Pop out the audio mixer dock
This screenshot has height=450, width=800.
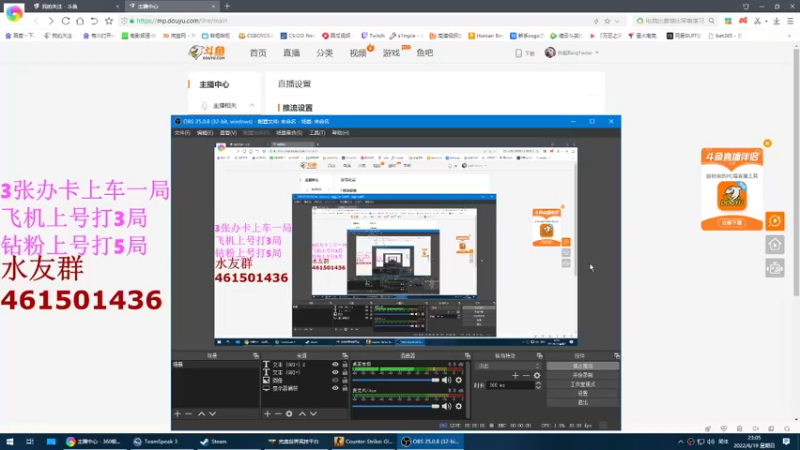[x=467, y=356]
